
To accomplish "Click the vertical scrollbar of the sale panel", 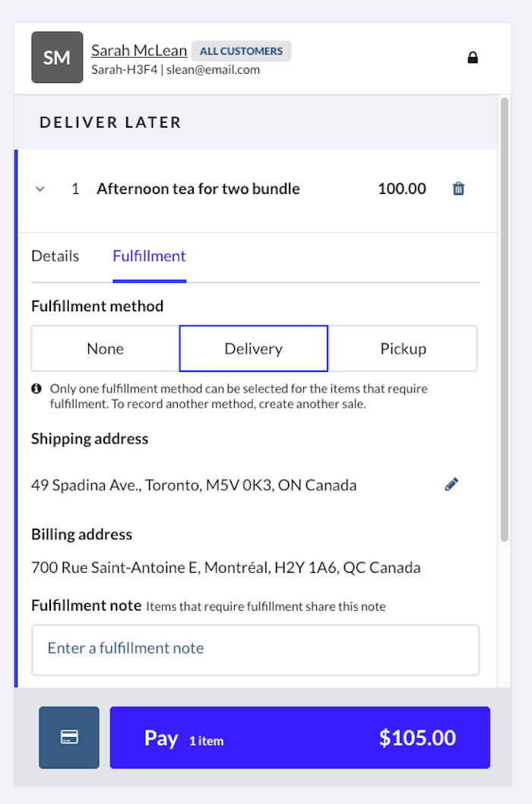I will tap(505, 319).
